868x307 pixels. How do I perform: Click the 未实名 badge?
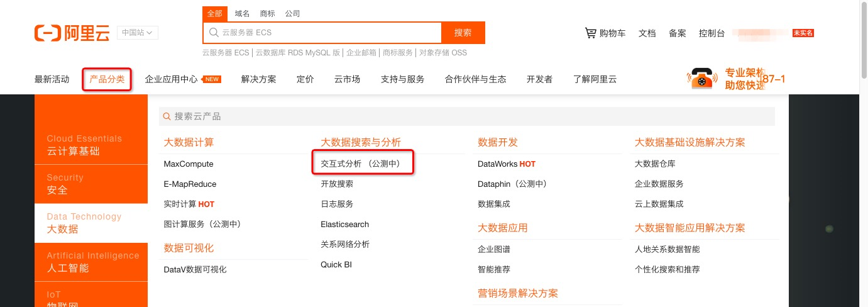pos(803,33)
